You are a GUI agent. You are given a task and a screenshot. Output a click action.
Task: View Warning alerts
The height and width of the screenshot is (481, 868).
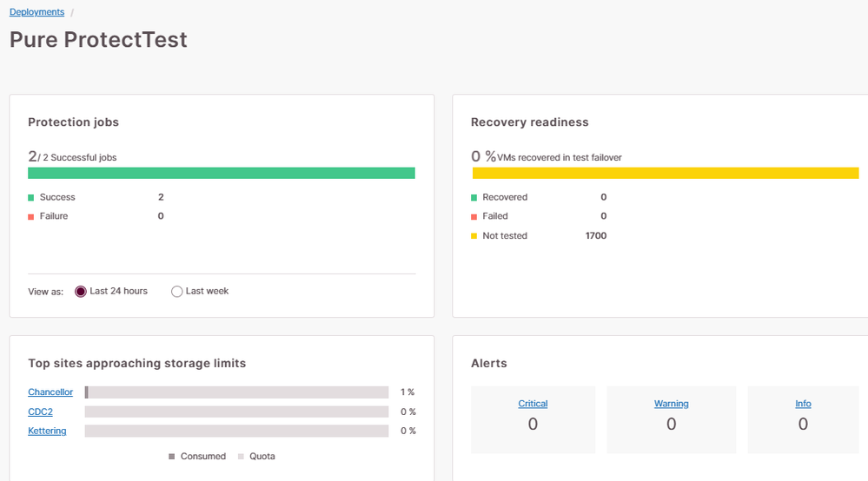671,404
